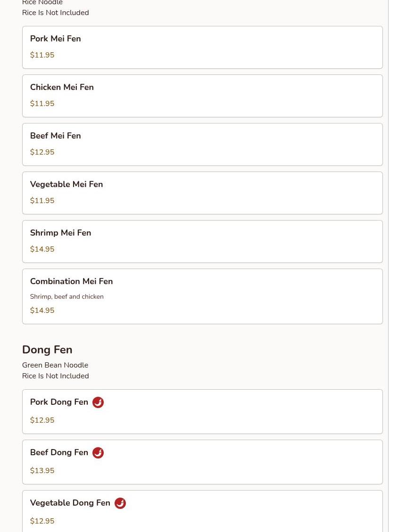Open the Combination Mei Fen item
The height and width of the screenshot is (532, 398).
pyautogui.click(x=202, y=296)
